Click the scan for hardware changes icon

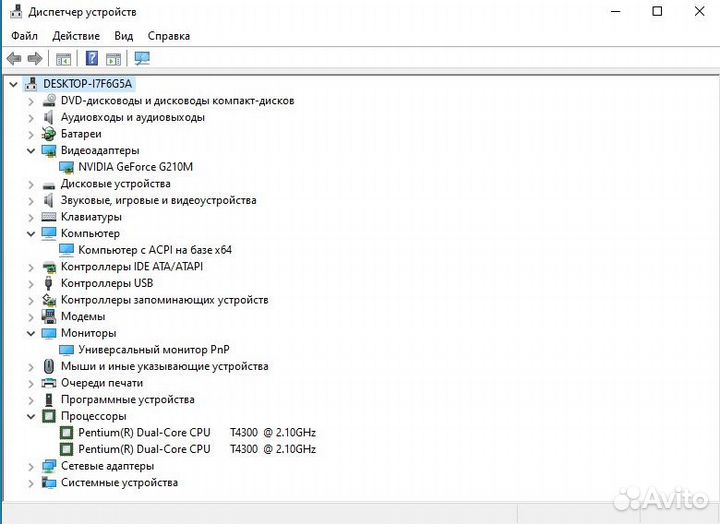[142, 58]
